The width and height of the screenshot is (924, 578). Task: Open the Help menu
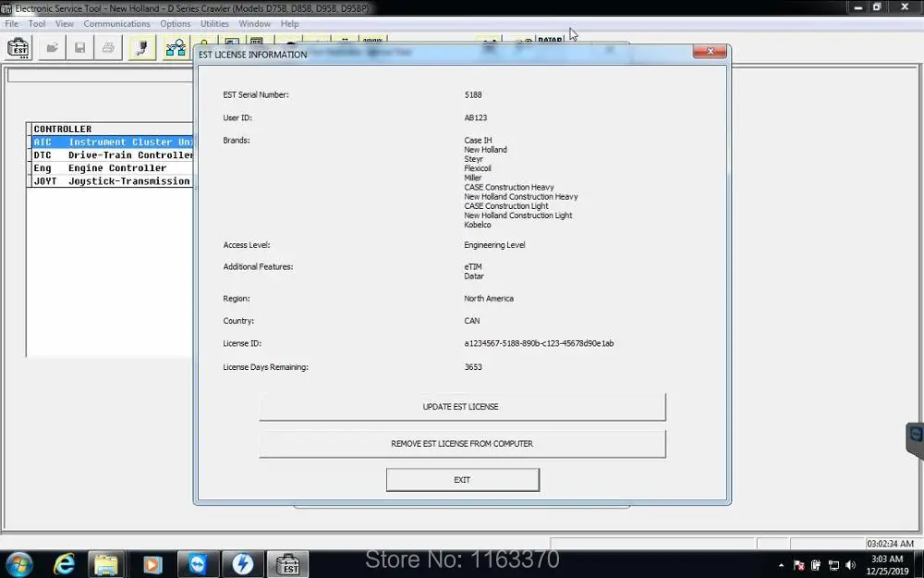click(289, 24)
